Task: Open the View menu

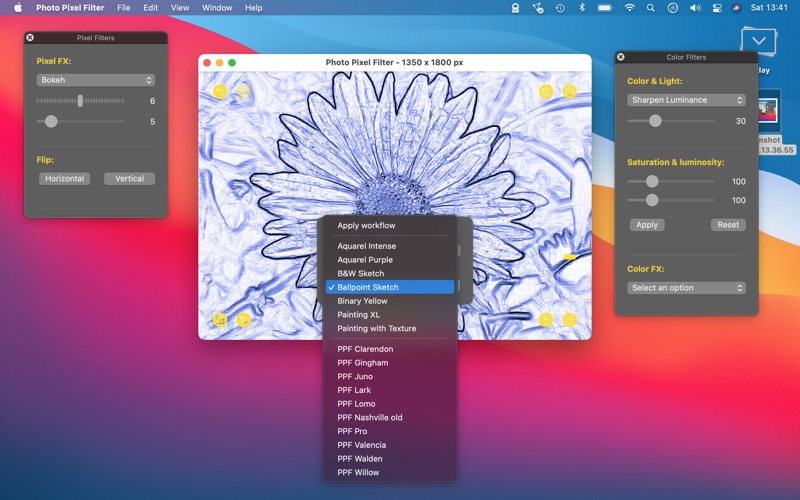Action: click(x=180, y=8)
